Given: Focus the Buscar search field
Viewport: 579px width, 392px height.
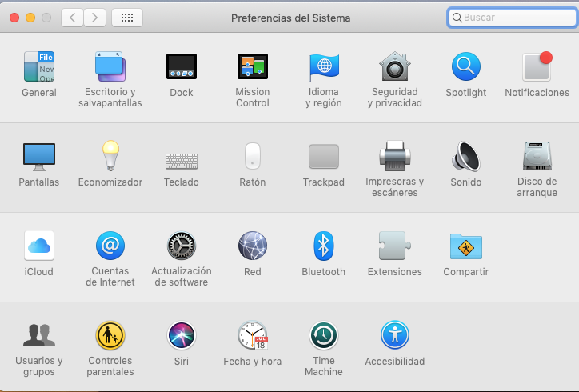Looking at the screenshot, I should tap(512, 18).
